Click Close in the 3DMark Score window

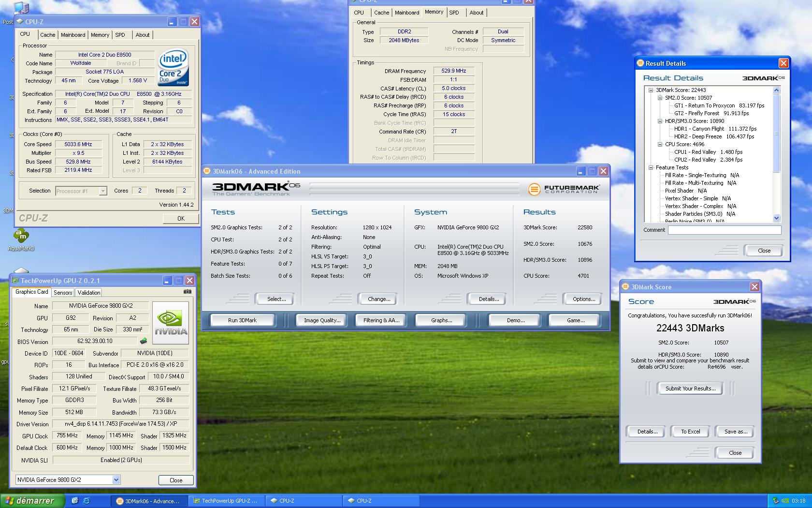[735, 453]
